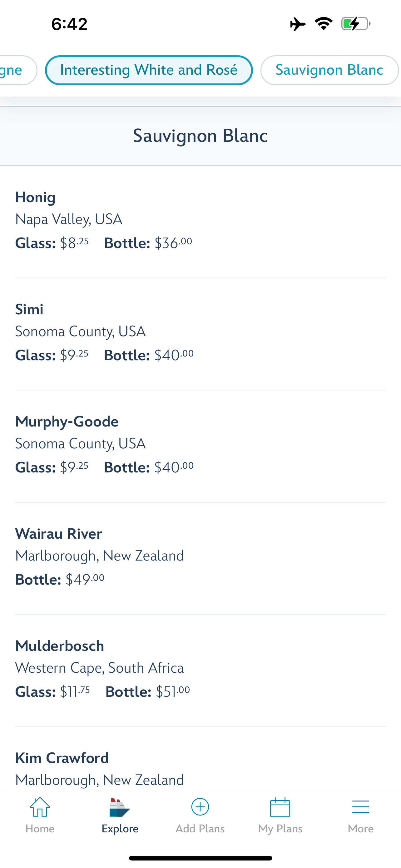Screen dimensions: 401x868
Task: Tap the Sauvignon Blanc section header
Action: (200, 136)
